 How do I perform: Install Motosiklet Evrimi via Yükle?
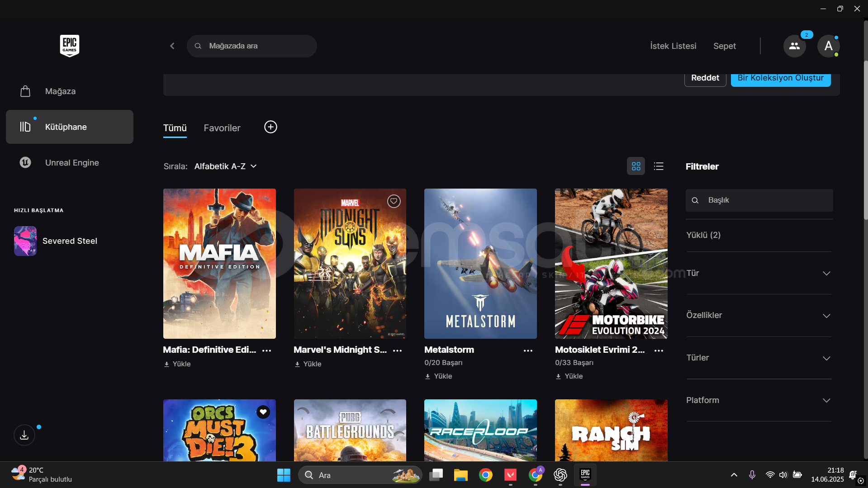click(569, 376)
